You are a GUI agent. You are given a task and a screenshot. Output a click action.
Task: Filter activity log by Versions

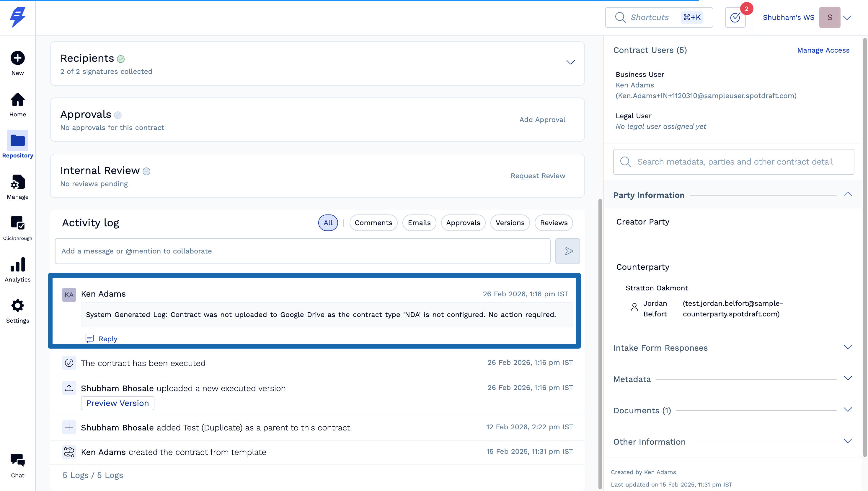point(510,222)
